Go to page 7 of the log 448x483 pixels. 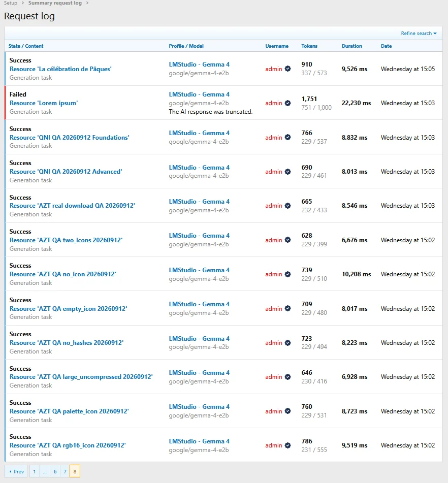(65, 471)
